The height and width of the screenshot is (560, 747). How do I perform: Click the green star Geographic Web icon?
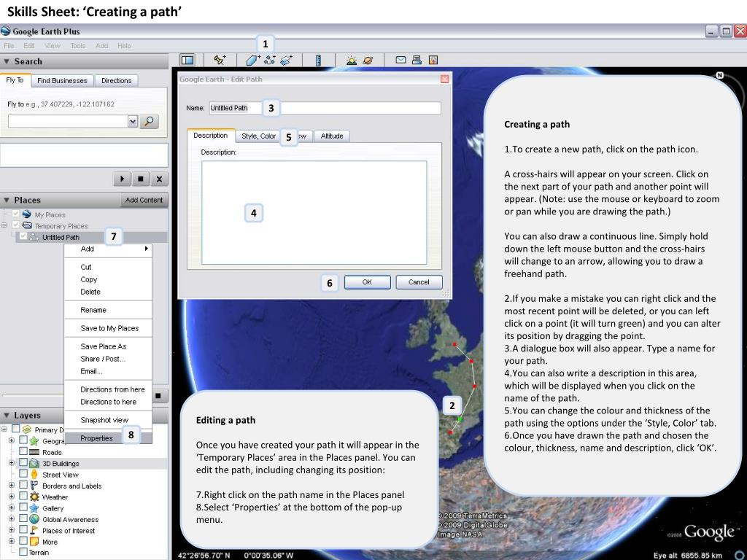point(34,441)
